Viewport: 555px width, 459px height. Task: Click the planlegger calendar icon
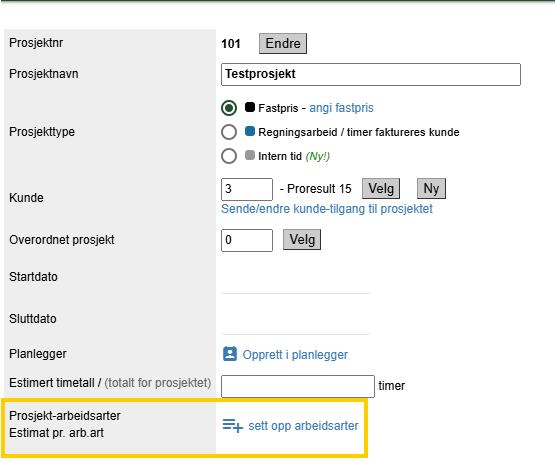point(230,354)
